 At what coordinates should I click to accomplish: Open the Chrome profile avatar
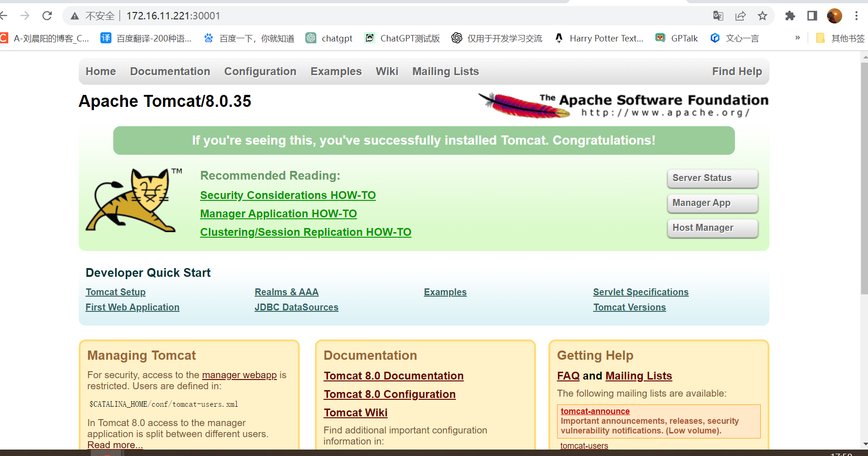pyautogui.click(x=834, y=16)
